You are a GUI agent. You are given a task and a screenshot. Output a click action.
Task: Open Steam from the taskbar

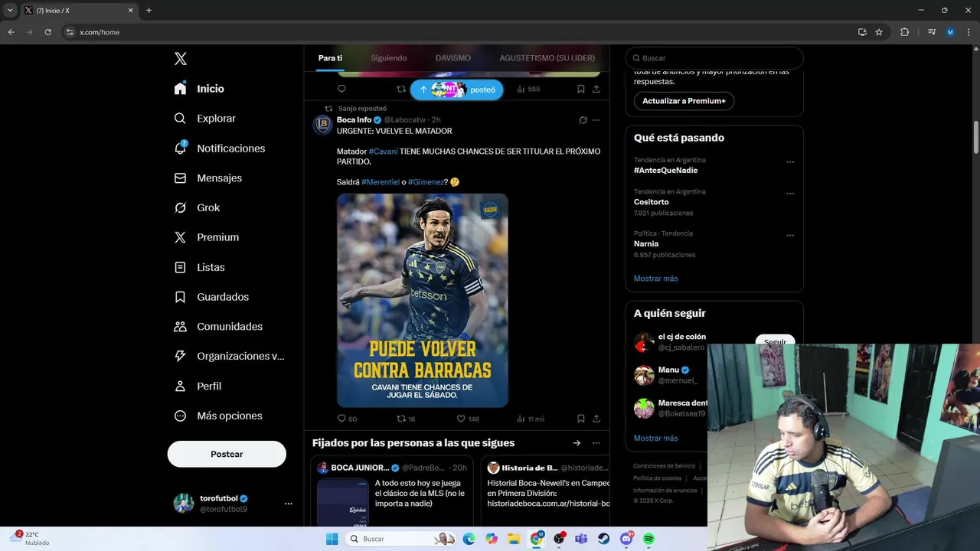[603, 539]
